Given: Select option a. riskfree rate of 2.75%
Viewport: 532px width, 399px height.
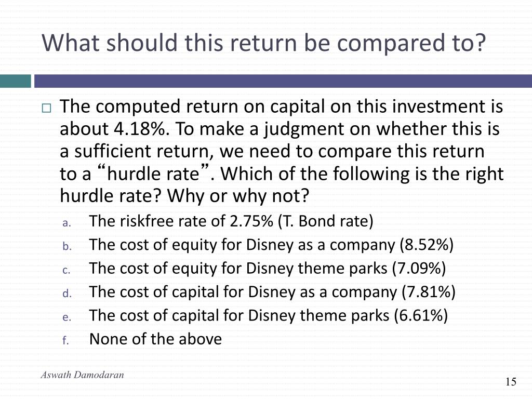Looking at the screenshot, I should [x=231, y=221].
